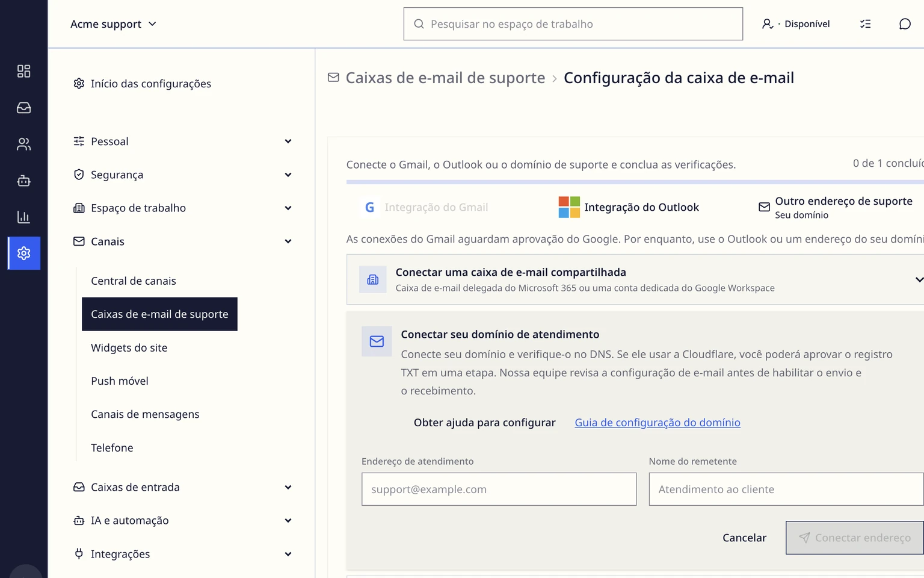Viewport: 924px width, 578px height.
Task: Expand the Caixas de entrada section
Action: coord(183,487)
